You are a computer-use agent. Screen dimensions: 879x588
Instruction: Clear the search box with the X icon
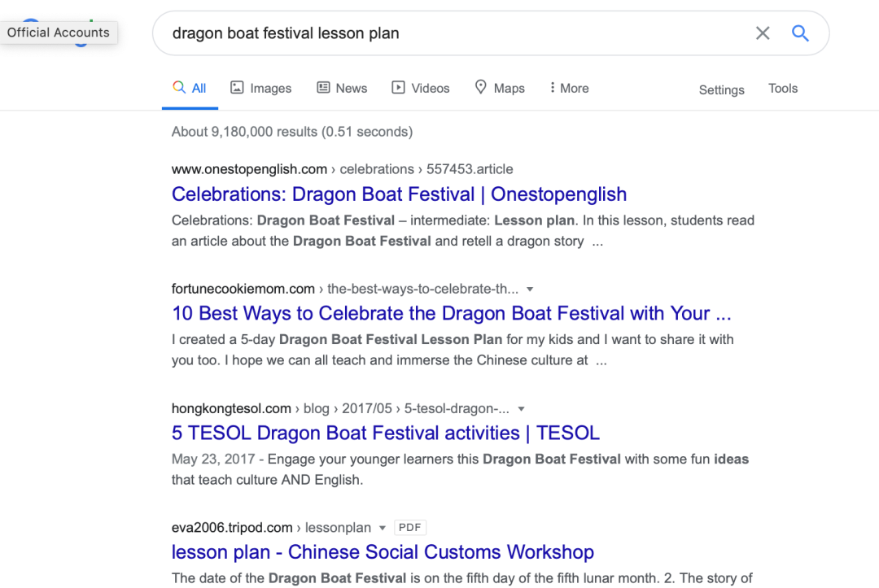coord(763,33)
